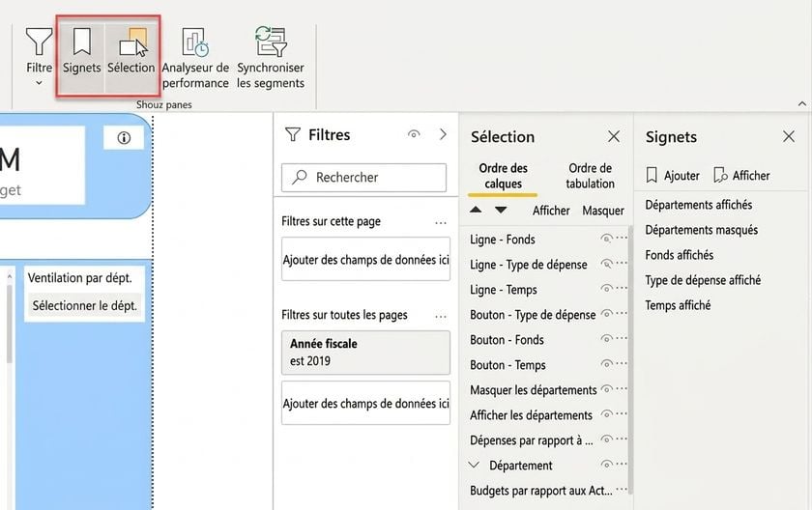Toggle visibility of Afficher les départements

click(606, 414)
